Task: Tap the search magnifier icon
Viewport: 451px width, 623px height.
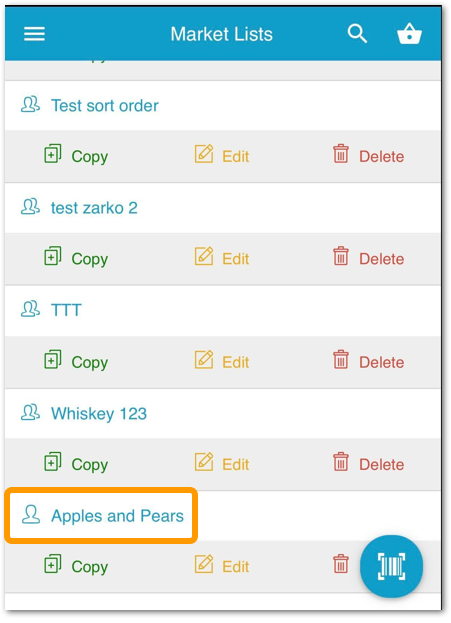Action: click(x=357, y=33)
